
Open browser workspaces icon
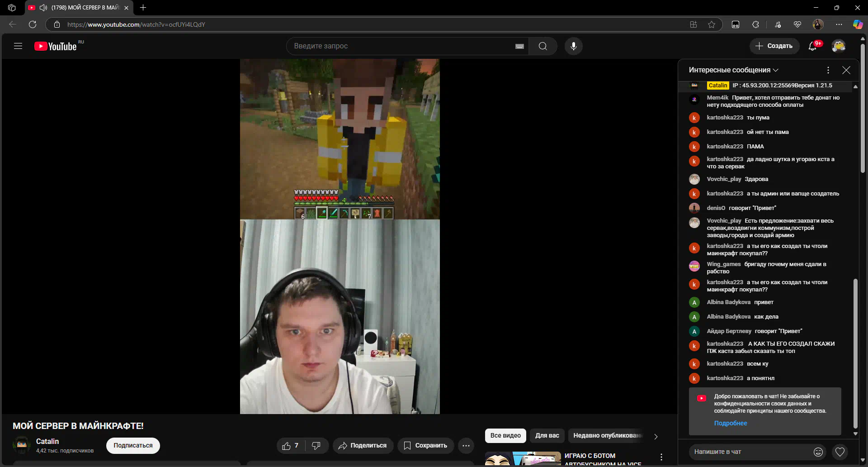click(x=12, y=8)
